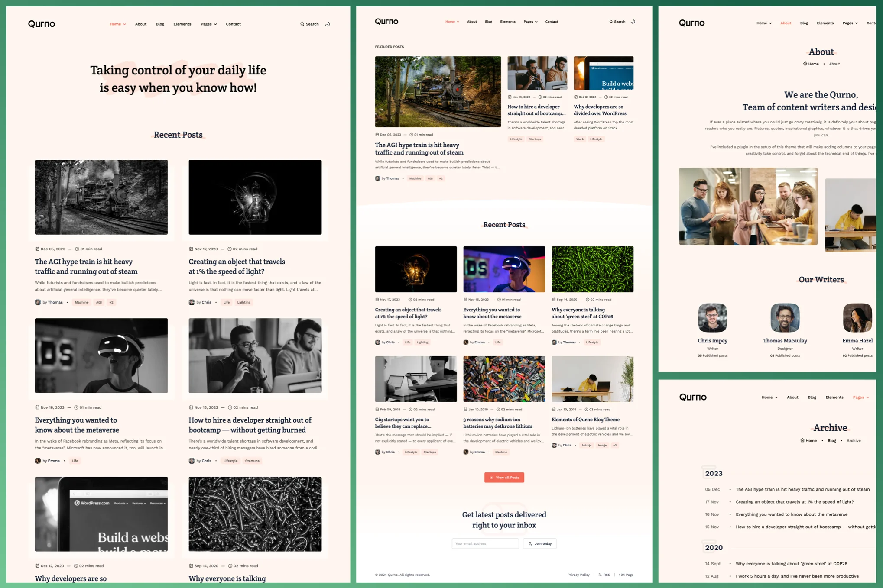Click Qurno logo on About page
Image resolution: width=883 pixels, height=588 pixels.
[691, 23]
